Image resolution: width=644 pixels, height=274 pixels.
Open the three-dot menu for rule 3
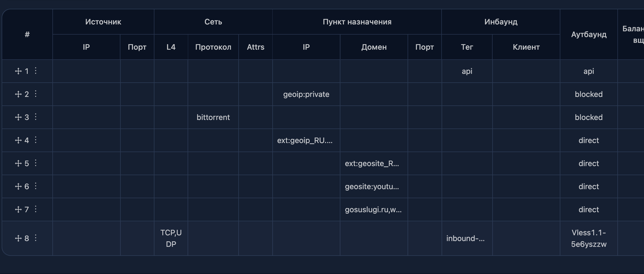(36, 117)
